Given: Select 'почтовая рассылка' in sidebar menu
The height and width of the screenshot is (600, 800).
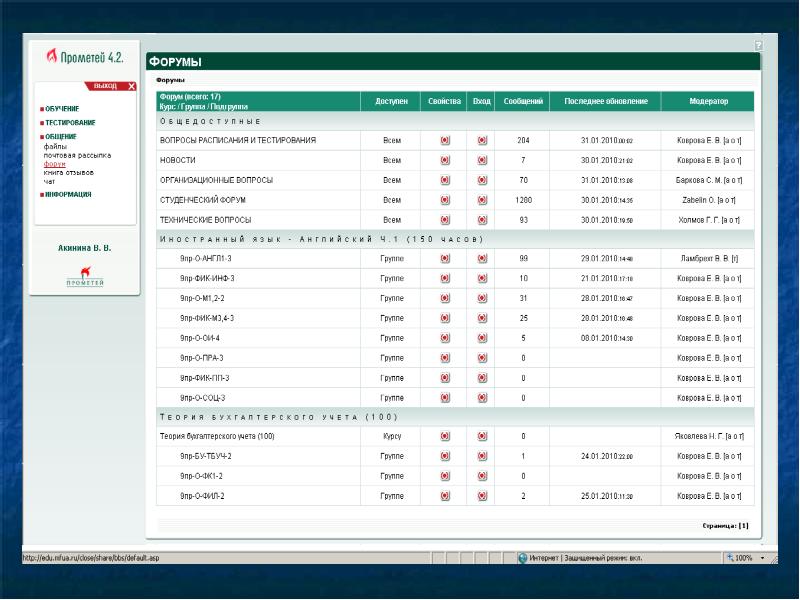Looking at the screenshot, I should pyautogui.click(x=77, y=155).
